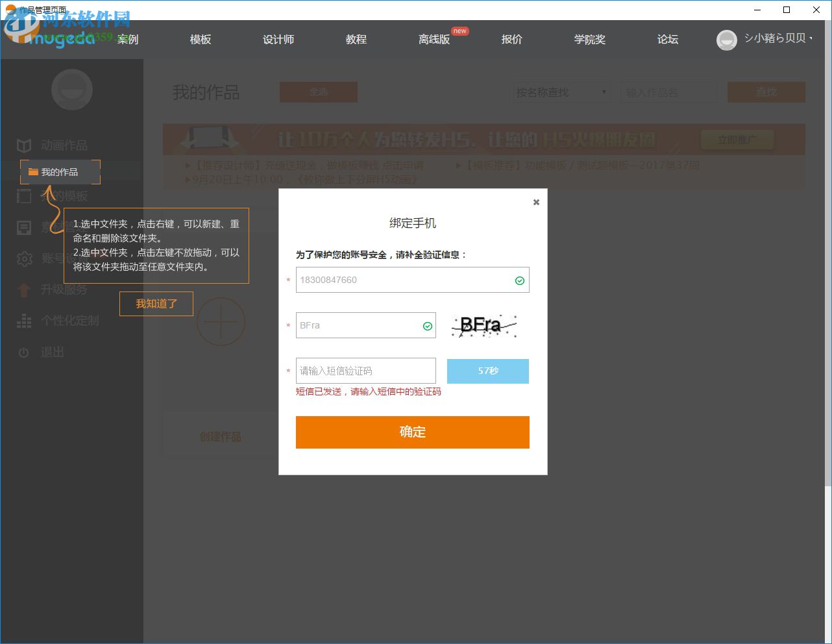
Task: Open 素材管理 from the sidebar
Action: coord(24,227)
